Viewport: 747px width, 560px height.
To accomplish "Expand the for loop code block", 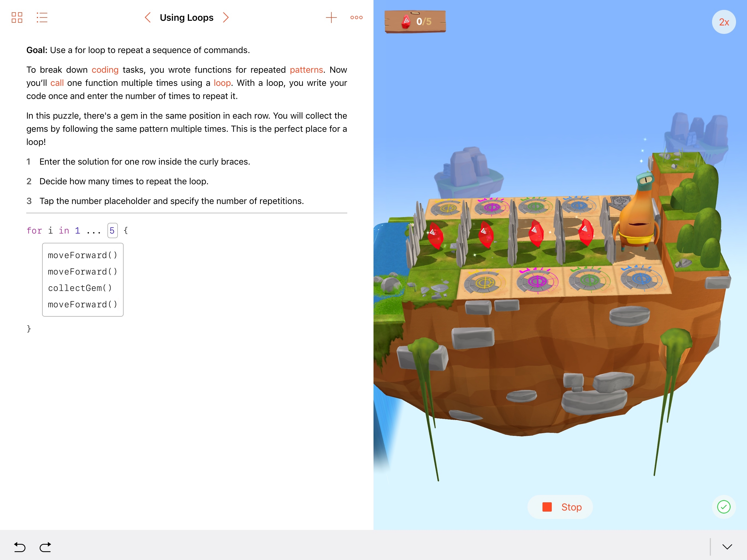I will coord(82,279).
